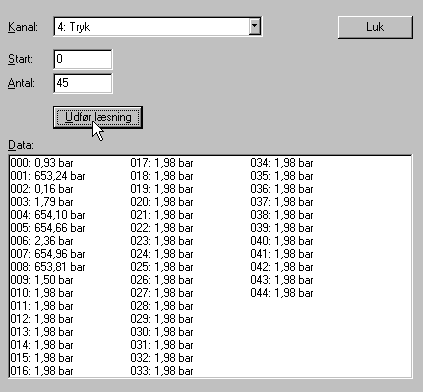Select data row '013: 1,98 bar'

42,332
